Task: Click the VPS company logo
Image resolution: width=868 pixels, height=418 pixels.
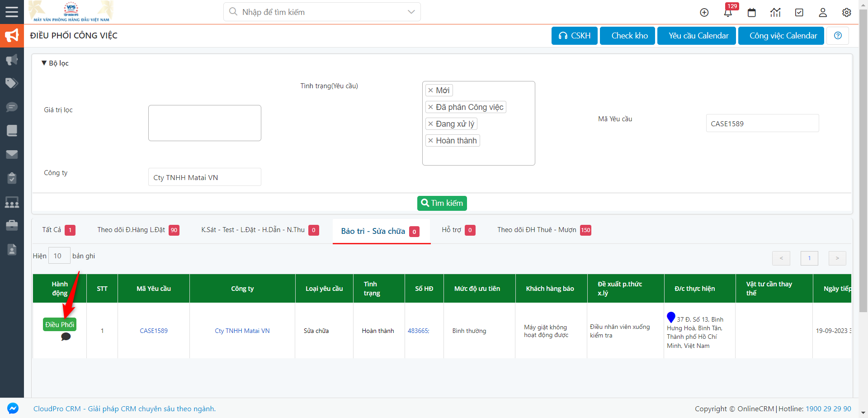Action: (x=71, y=12)
